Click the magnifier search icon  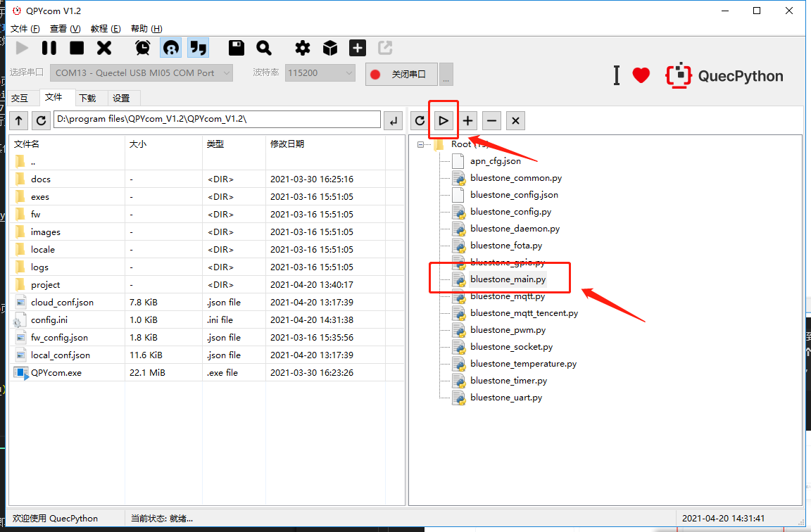264,48
